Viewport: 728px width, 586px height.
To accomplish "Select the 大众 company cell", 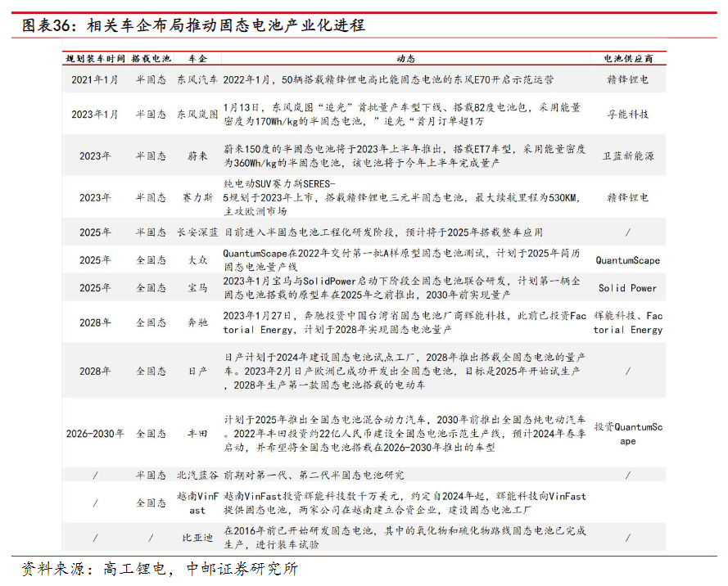I will click(x=197, y=260).
